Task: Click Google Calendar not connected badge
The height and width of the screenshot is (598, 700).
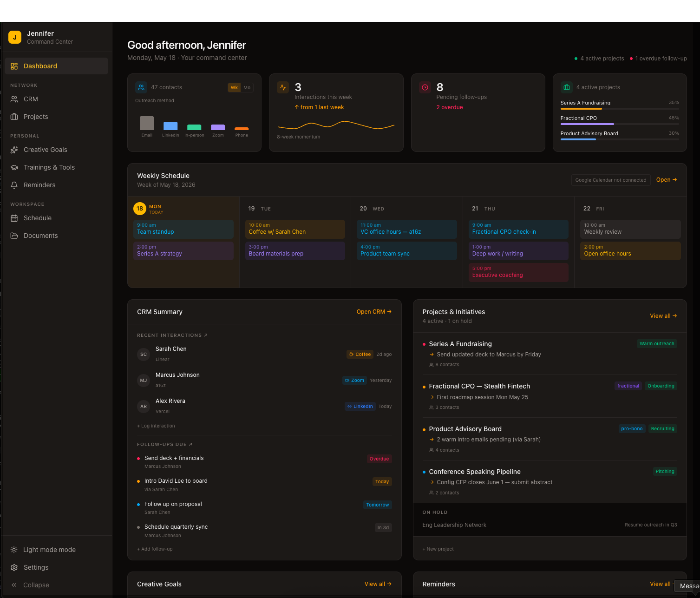Action: [x=611, y=180]
